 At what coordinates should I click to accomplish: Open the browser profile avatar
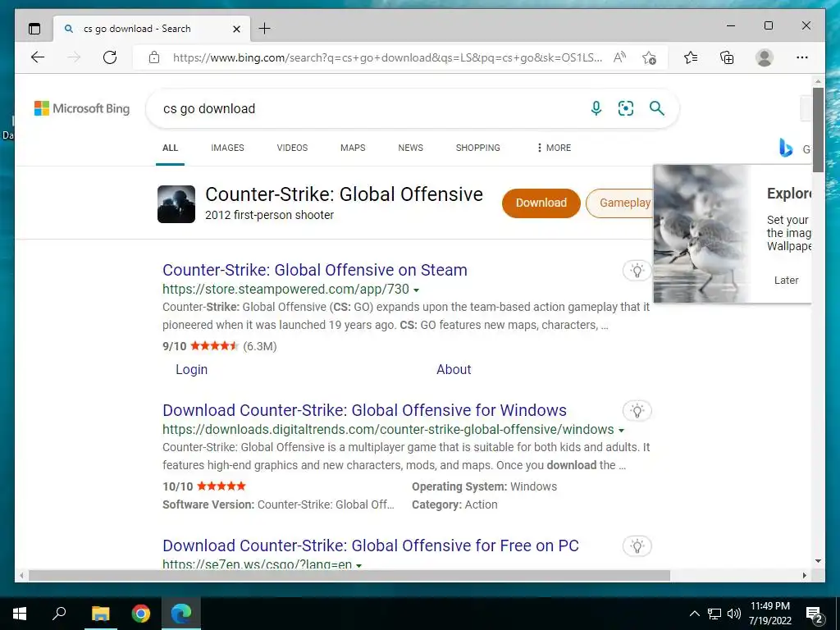[x=765, y=57]
